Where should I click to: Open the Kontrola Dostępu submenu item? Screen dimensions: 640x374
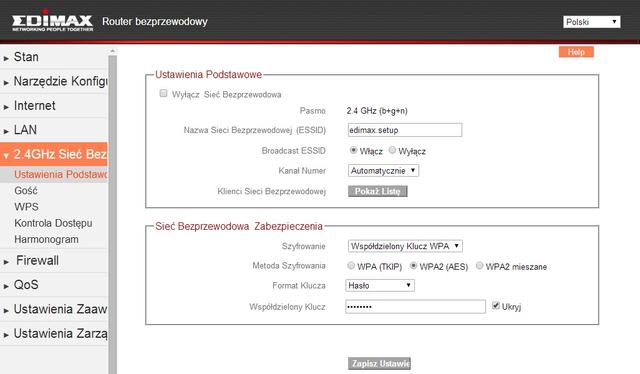[x=53, y=223]
